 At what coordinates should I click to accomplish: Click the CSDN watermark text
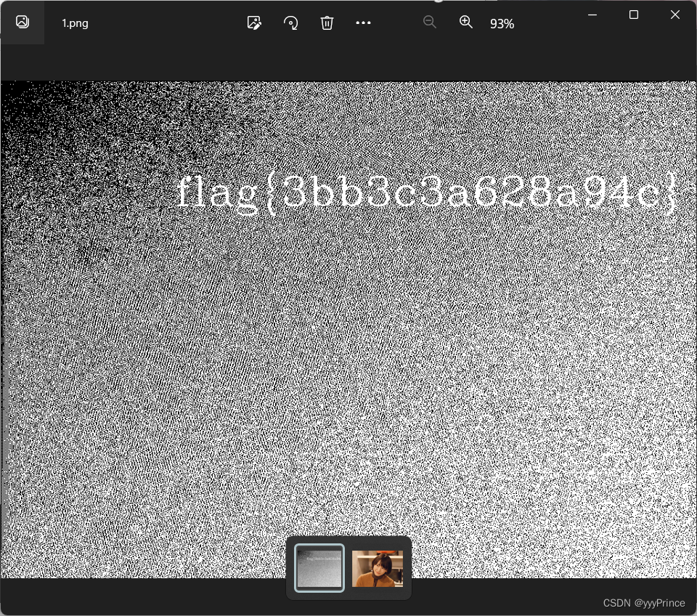[x=644, y=603]
